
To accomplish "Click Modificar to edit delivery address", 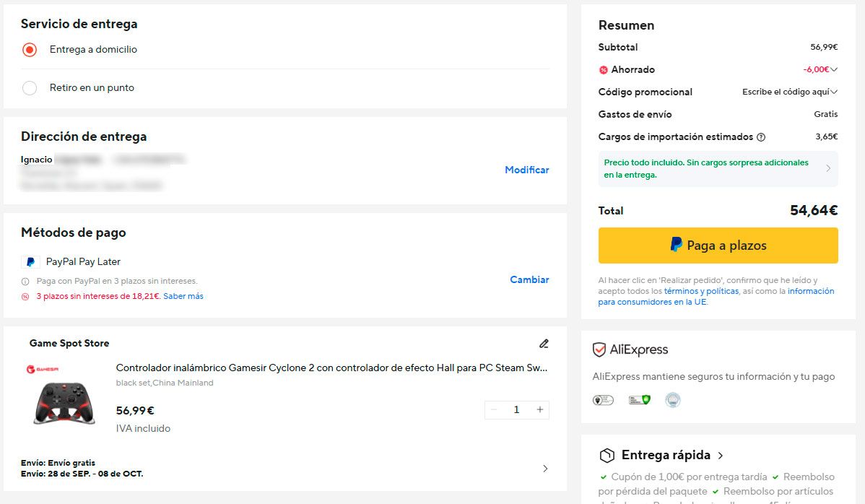I will coord(527,170).
